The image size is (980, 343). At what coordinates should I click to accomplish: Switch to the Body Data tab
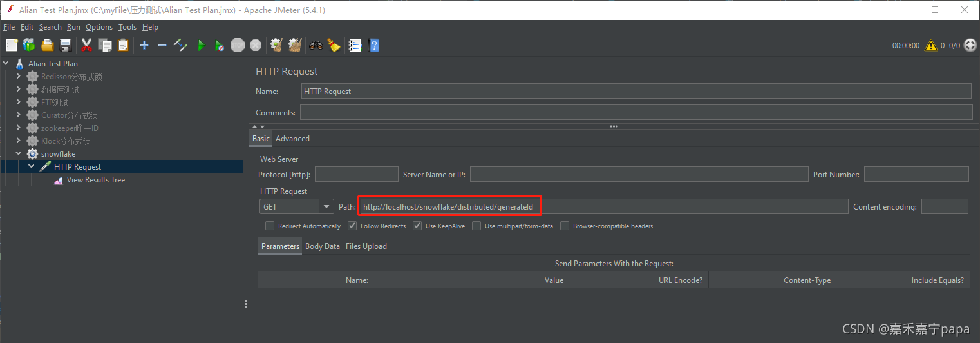[x=323, y=246]
